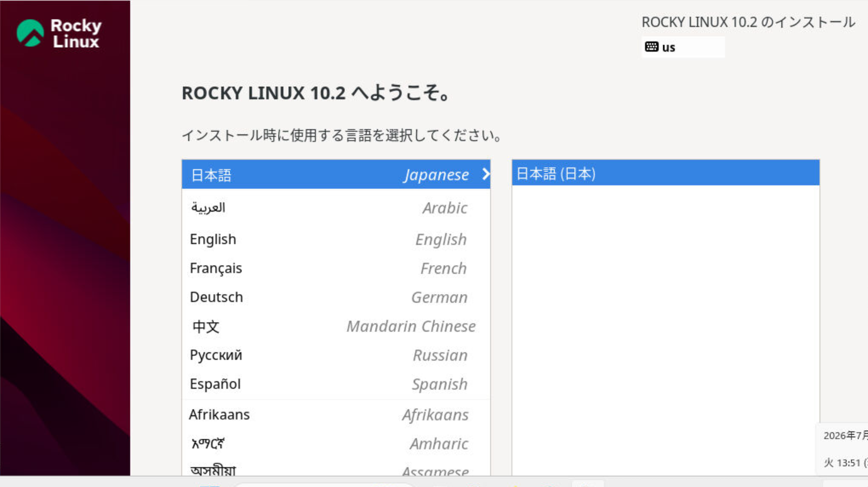868x487 pixels.
Task: Select Français French language entry
Action: tap(336, 268)
